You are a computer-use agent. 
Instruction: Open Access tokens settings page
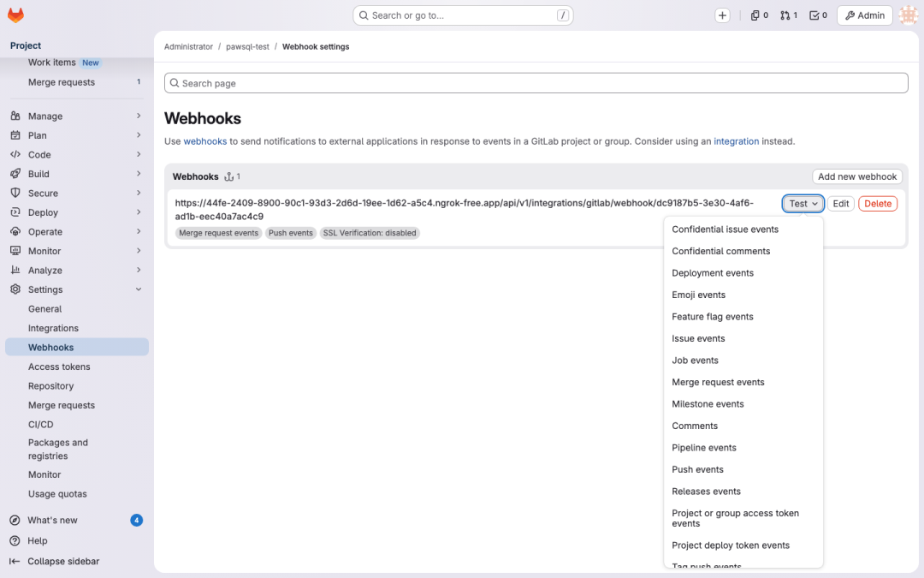[x=59, y=366]
